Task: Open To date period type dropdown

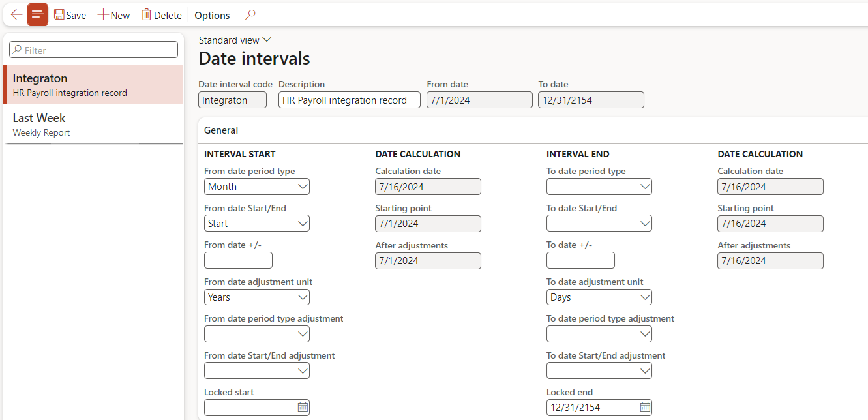Action: click(599, 187)
